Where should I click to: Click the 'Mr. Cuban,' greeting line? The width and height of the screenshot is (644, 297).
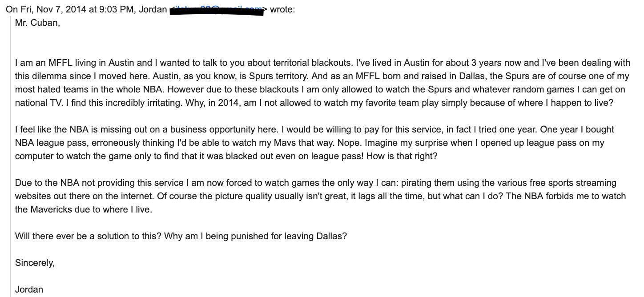tap(37, 23)
